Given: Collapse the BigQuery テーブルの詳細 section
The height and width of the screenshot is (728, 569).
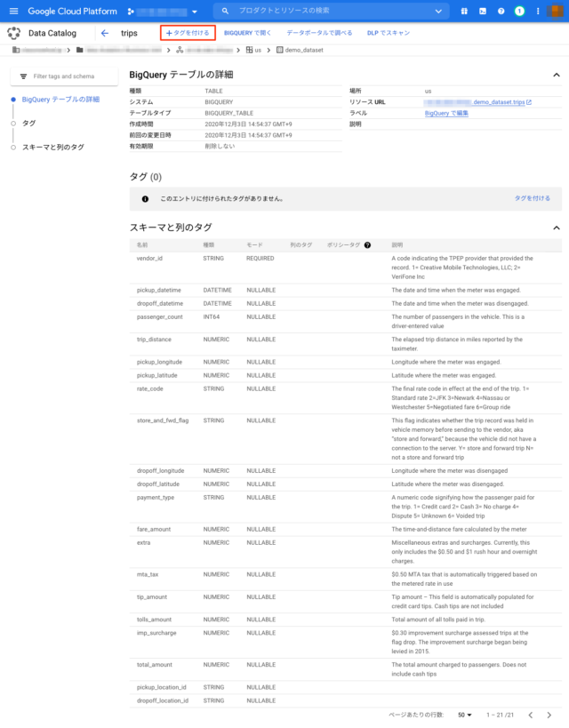Looking at the screenshot, I should click(557, 76).
